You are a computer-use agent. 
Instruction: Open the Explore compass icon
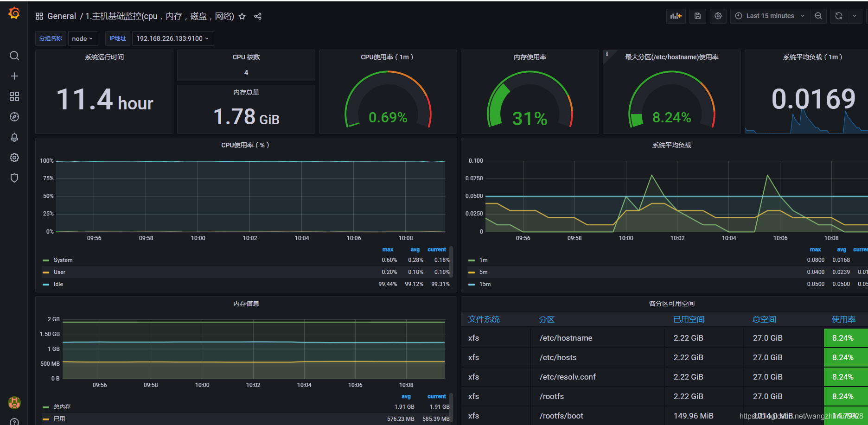point(14,117)
